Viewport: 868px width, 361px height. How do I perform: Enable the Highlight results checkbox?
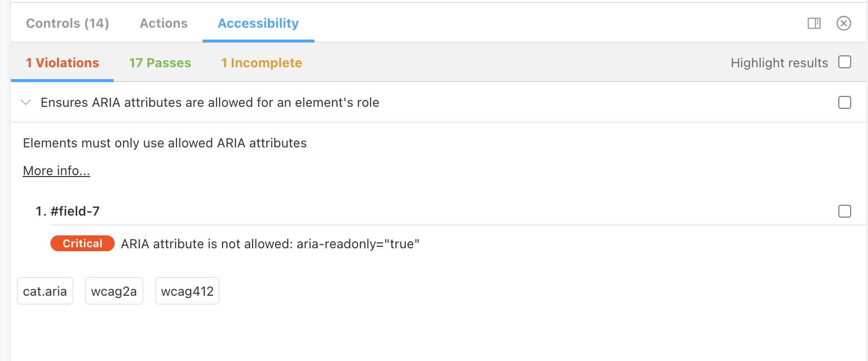(x=845, y=62)
